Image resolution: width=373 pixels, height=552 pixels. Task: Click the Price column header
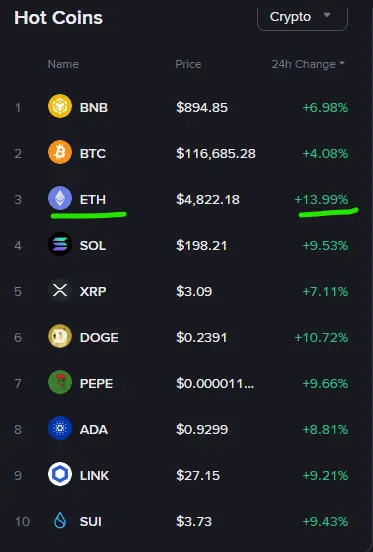coord(188,64)
